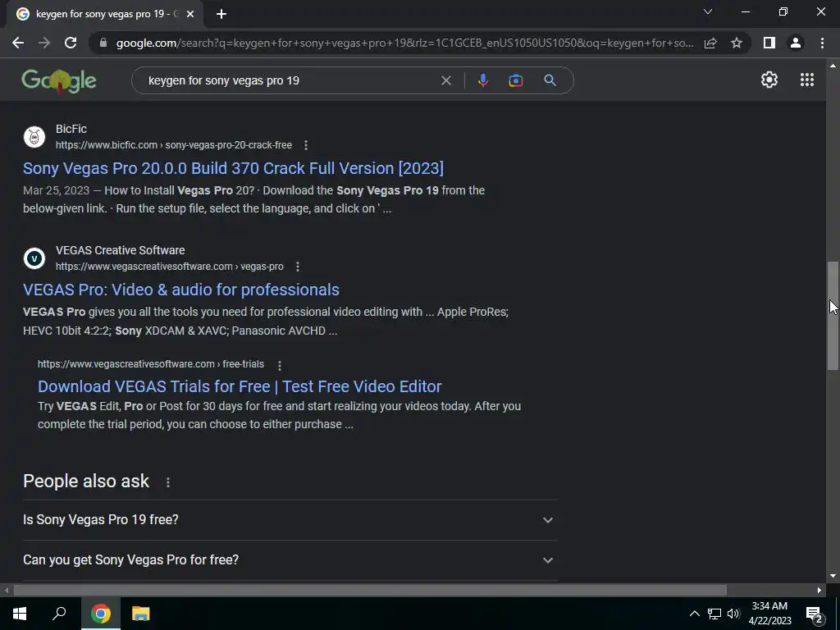Show hidden system tray icons
Image resolution: width=840 pixels, height=630 pixels.
pos(694,614)
